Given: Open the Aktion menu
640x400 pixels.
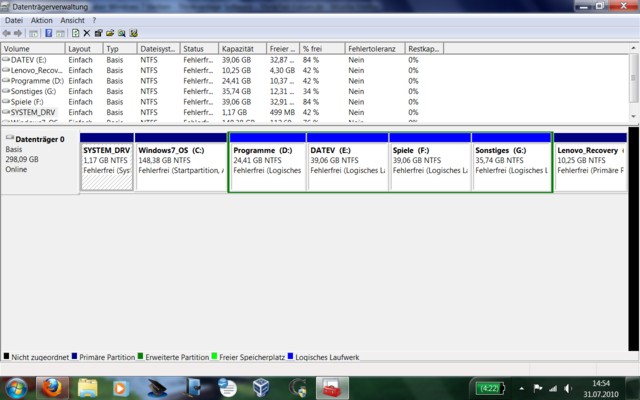Looking at the screenshot, I should [42, 20].
